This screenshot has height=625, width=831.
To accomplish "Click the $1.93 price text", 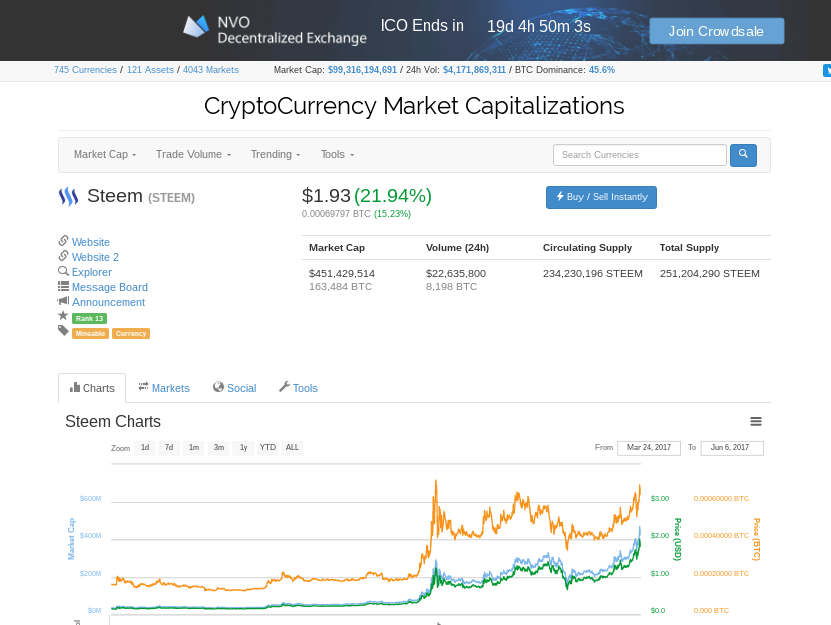I will pyautogui.click(x=326, y=196).
